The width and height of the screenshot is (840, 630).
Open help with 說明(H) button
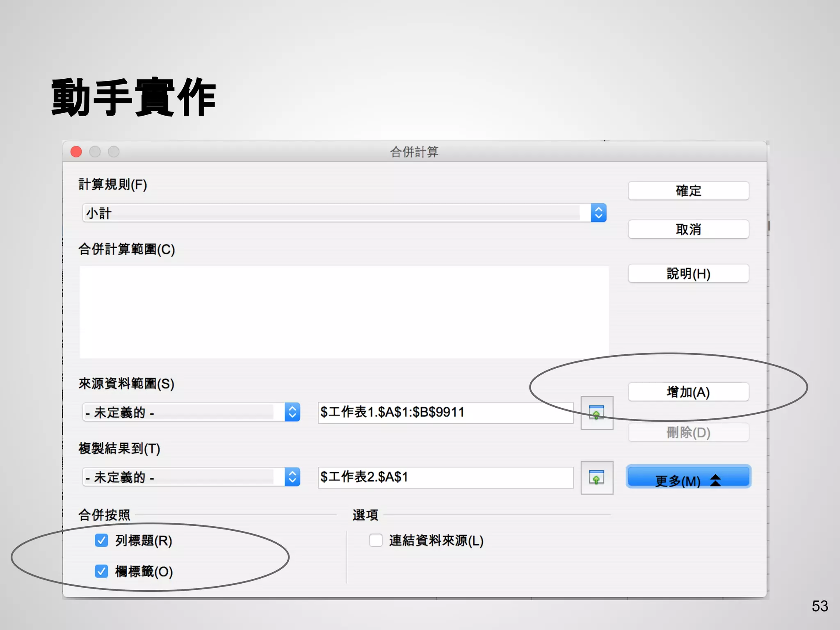688,273
